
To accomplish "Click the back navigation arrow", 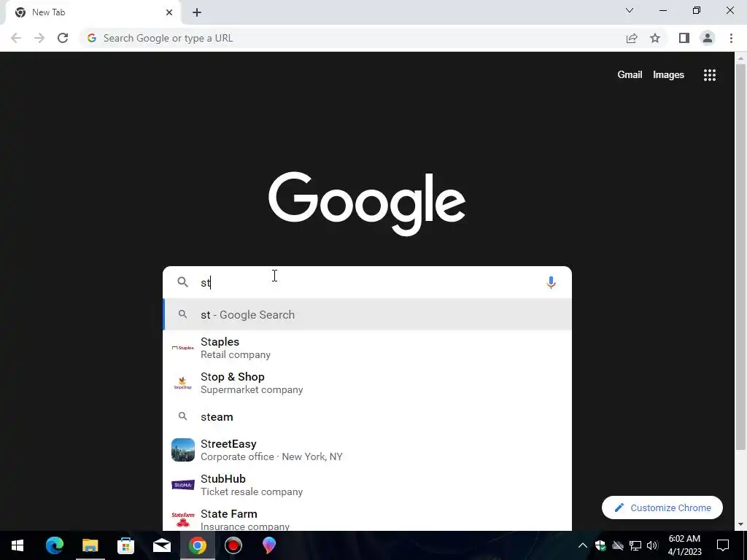I will point(16,38).
